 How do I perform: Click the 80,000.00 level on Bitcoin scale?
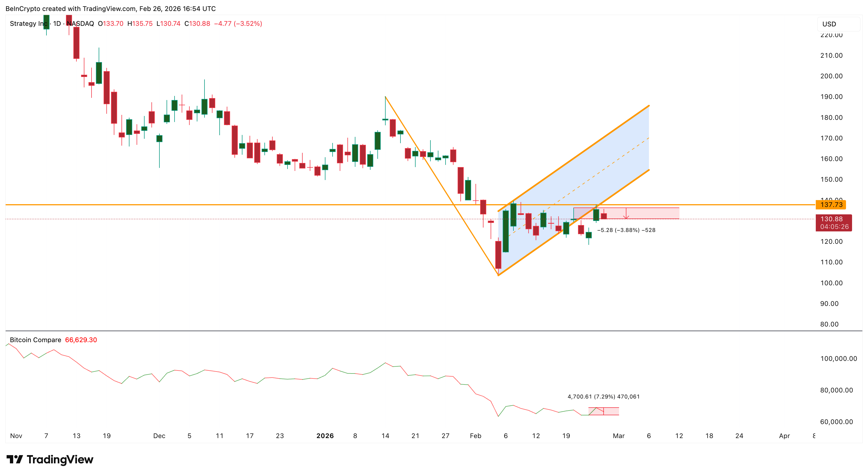click(x=836, y=390)
